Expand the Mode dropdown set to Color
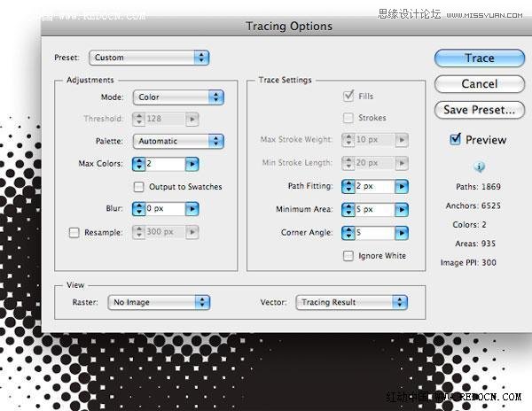This screenshot has width=532, height=411. pyautogui.click(x=177, y=97)
